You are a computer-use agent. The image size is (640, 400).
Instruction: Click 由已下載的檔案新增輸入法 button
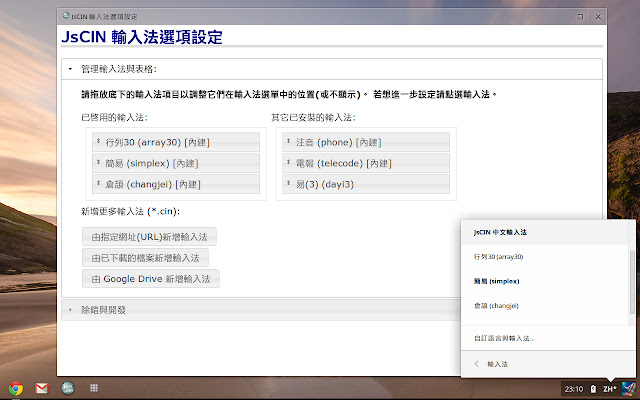coord(145,258)
